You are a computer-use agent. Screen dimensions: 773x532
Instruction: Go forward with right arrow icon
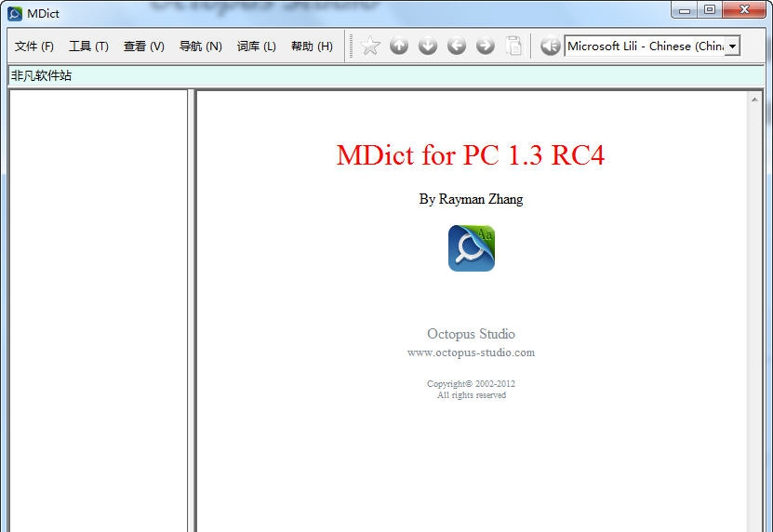coord(485,46)
